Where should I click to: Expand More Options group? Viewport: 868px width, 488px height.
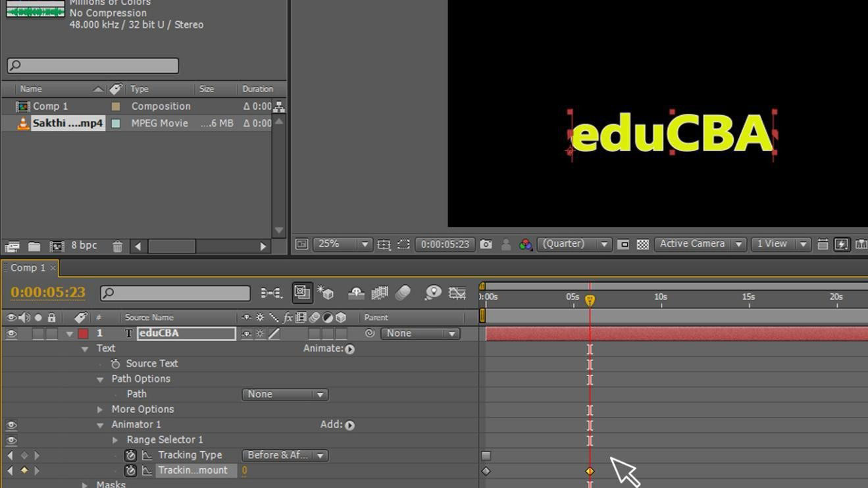coord(100,410)
